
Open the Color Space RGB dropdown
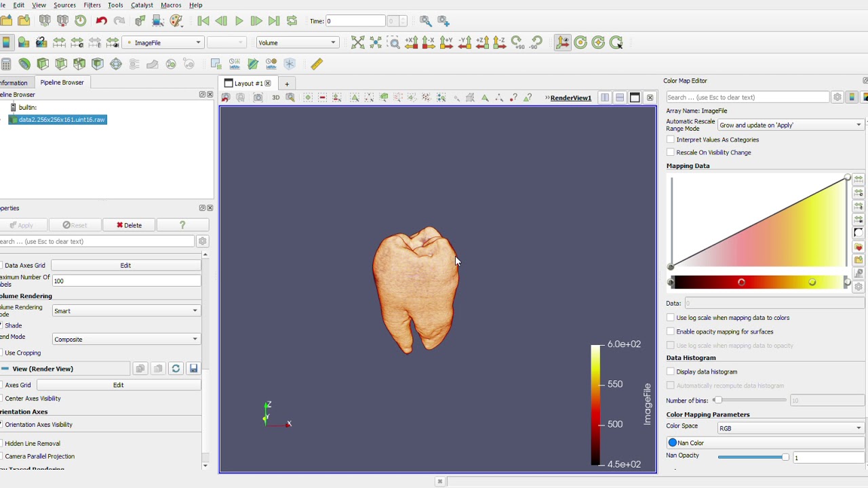pos(791,428)
